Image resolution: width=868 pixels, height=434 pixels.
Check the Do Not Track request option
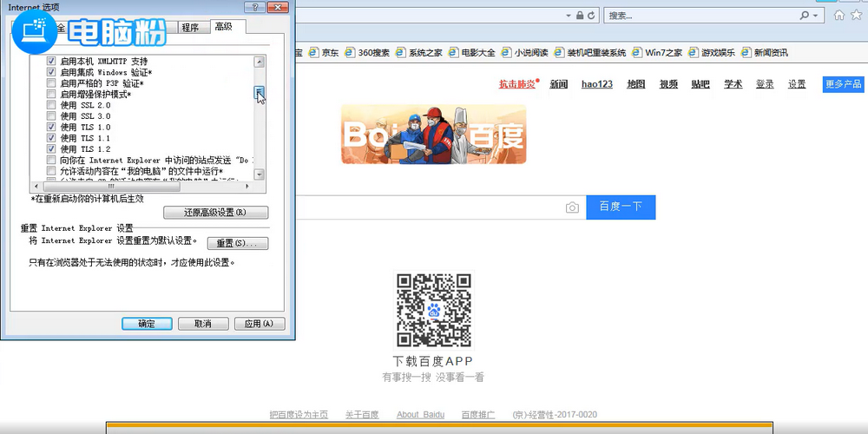click(51, 160)
